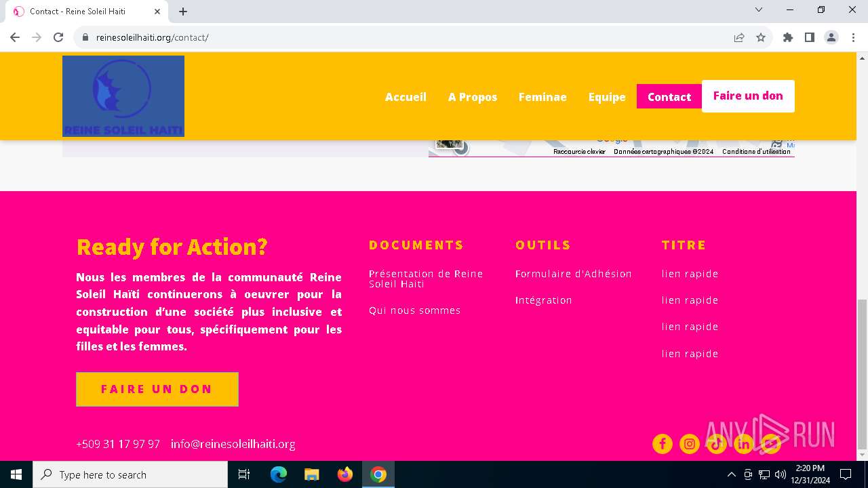Open the volume tray icon
This screenshot has height=488, width=868.
click(x=781, y=474)
